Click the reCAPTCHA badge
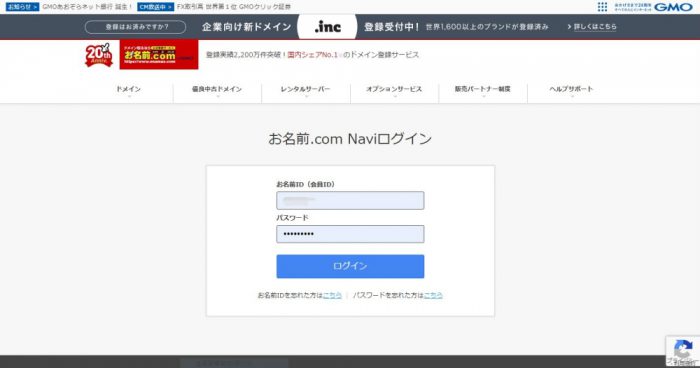Image resolution: width=700 pixels, height=368 pixels. click(x=683, y=351)
